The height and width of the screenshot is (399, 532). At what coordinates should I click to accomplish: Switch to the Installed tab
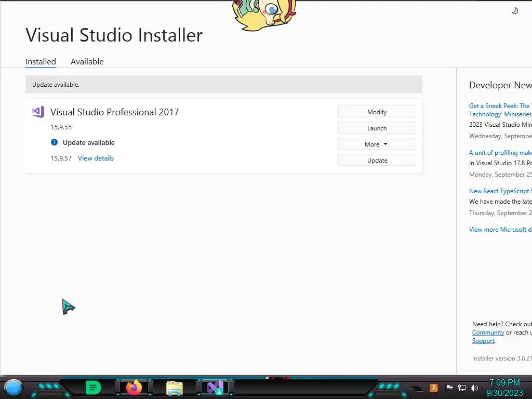(x=41, y=61)
